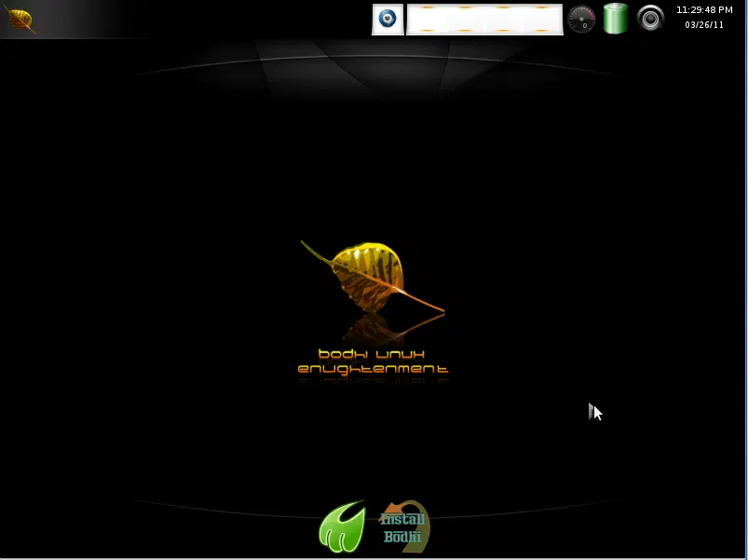
Task: Click mirrored text reflection below 'Enlightenment'
Action: [x=373, y=382]
